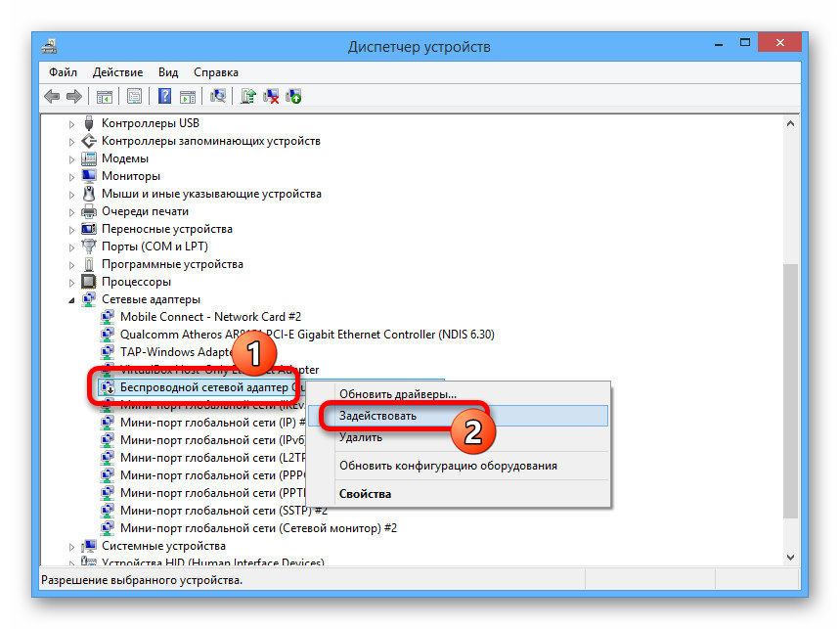The width and height of the screenshot is (840, 629).
Task: Expand the Программные устройства node
Action: click(71, 265)
